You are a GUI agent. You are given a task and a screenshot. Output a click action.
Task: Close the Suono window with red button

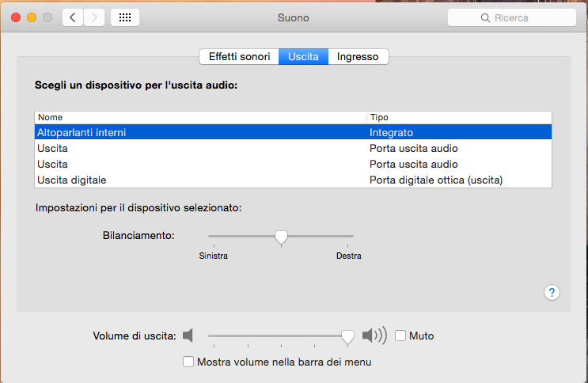tap(16, 17)
